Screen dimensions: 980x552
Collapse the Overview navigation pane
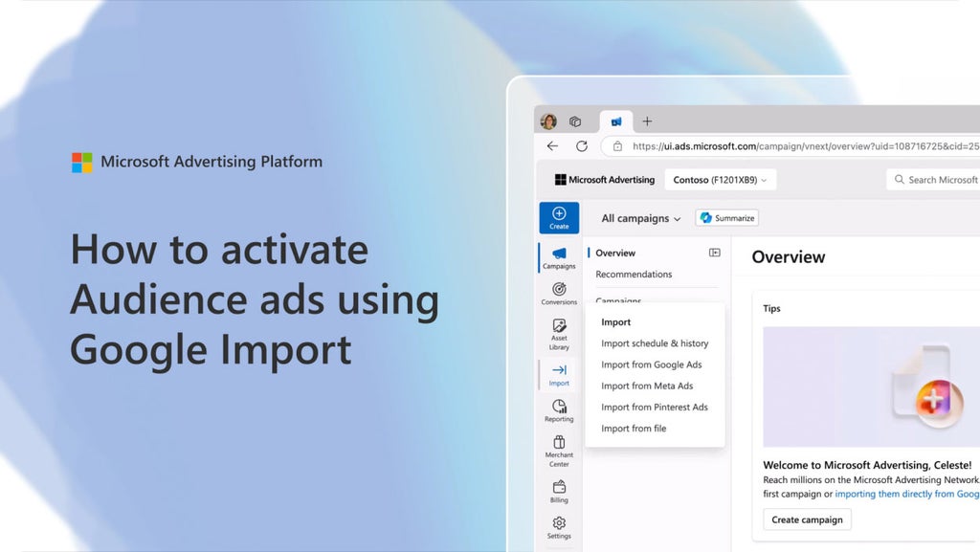713,252
